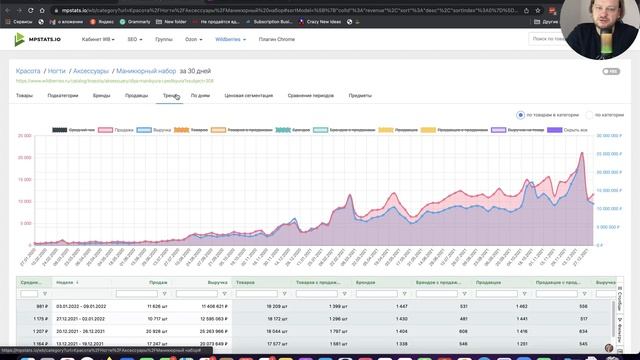This screenshot has height=360, width=640.
Task: Go to the browser home page icon
Action: click(42, 11)
